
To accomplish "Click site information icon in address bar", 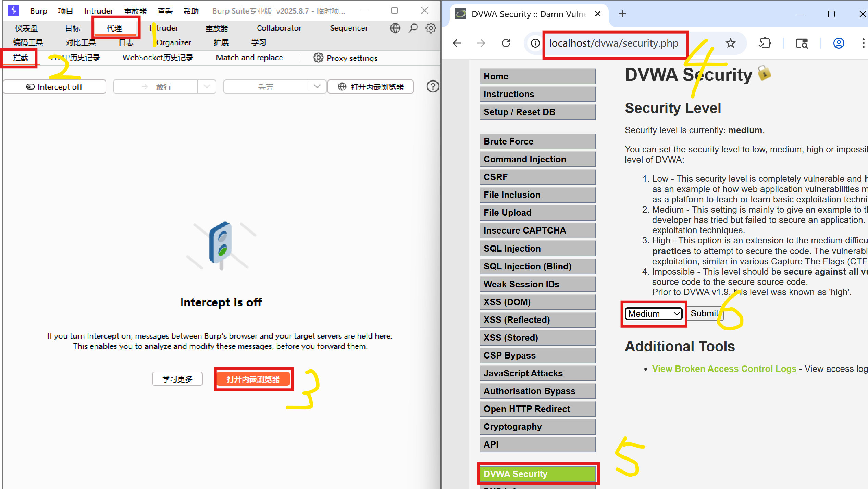I will [x=535, y=43].
